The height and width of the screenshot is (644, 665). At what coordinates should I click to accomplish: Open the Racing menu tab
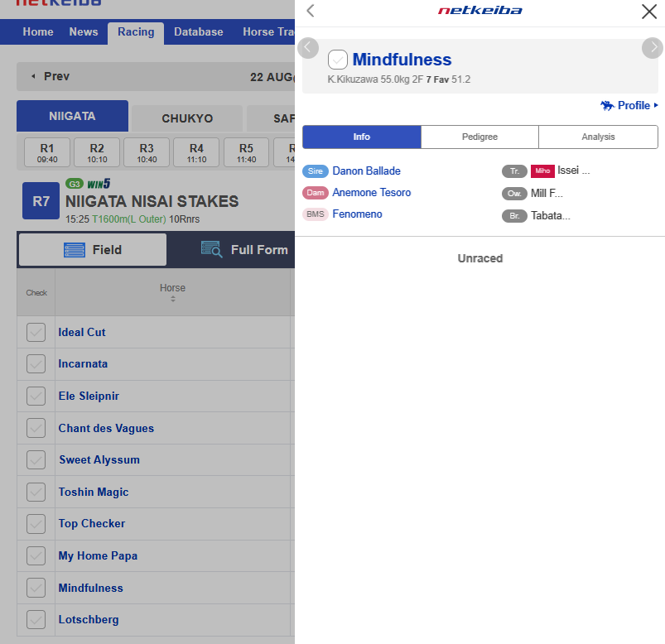pos(136,32)
